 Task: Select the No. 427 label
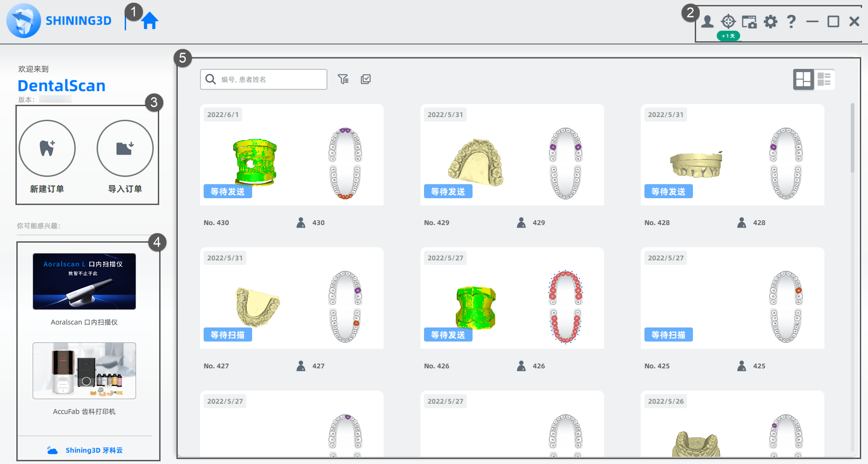tap(216, 366)
